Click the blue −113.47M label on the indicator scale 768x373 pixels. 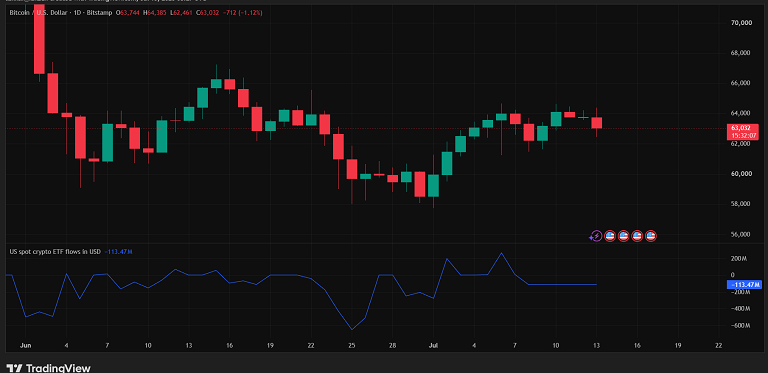tap(744, 284)
